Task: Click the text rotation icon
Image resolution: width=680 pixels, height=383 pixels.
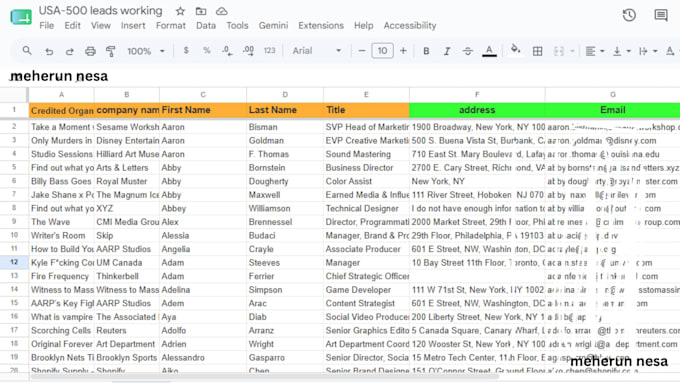Action: point(670,51)
